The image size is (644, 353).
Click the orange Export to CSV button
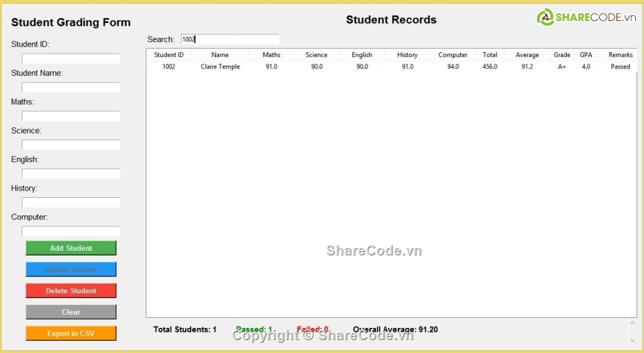point(71,333)
